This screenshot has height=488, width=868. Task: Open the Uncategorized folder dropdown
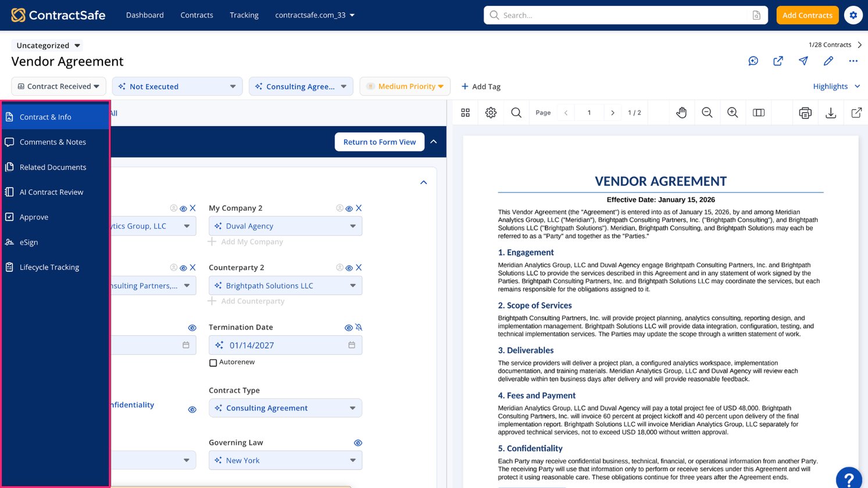(x=48, y=45)
